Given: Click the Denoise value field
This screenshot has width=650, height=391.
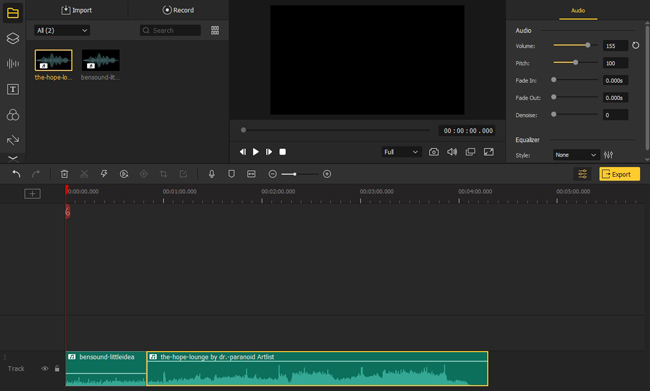Looking at the screenshot, I should [x=615, y=115].
